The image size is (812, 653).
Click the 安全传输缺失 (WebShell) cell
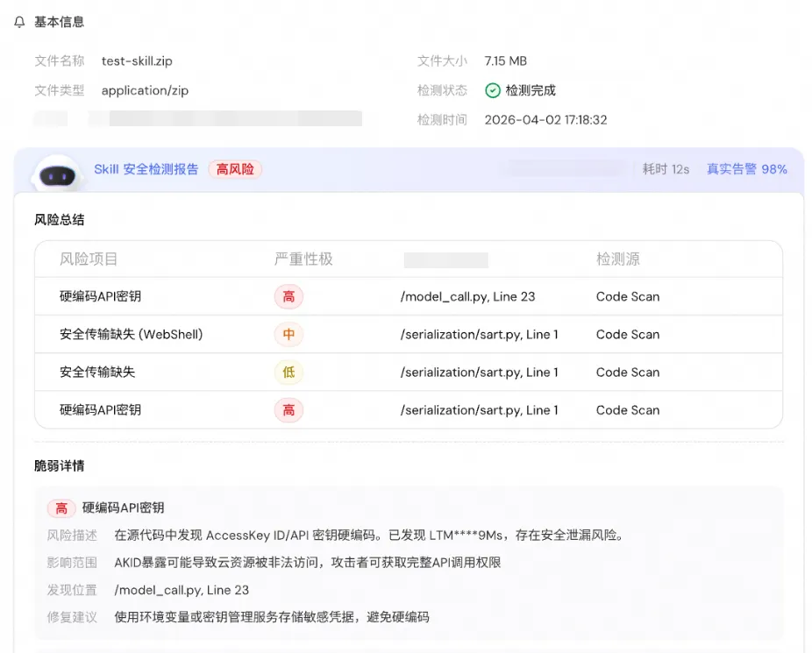131,334
